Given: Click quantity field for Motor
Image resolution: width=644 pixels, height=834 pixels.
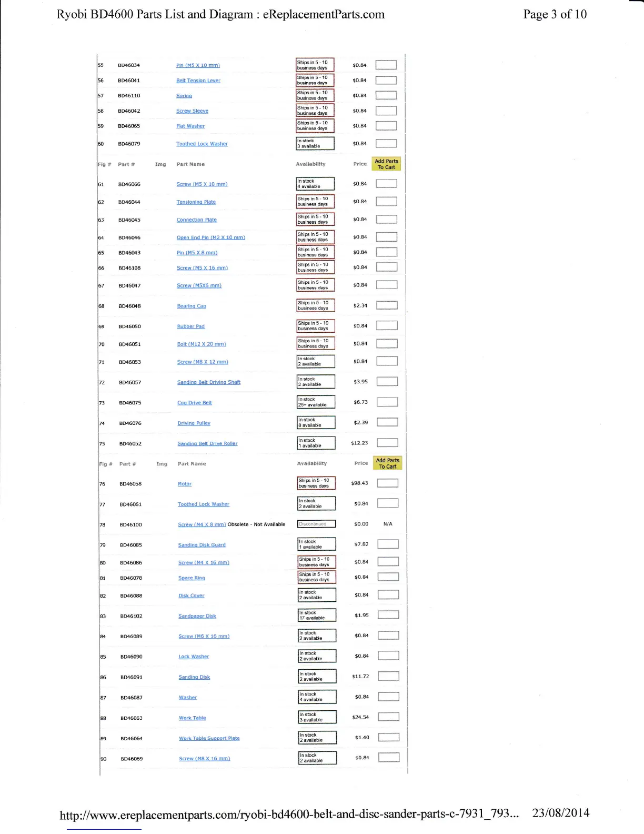Looking at the screenshot, I should pos(388,483).
